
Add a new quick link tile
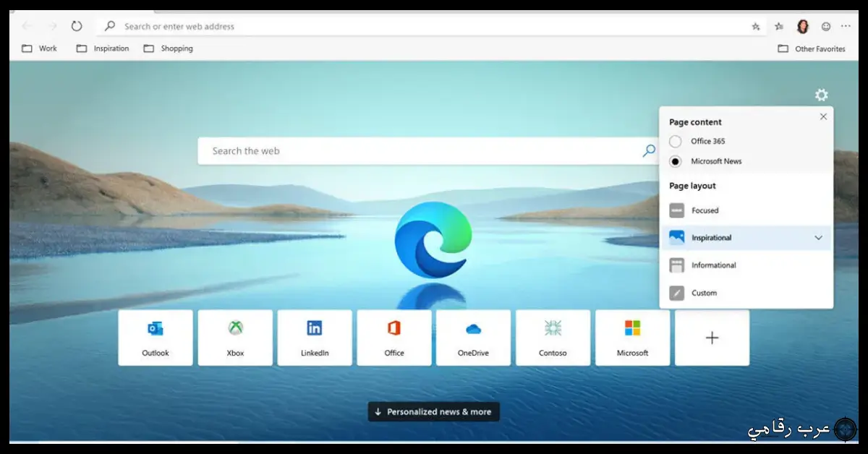click(712, 338)
